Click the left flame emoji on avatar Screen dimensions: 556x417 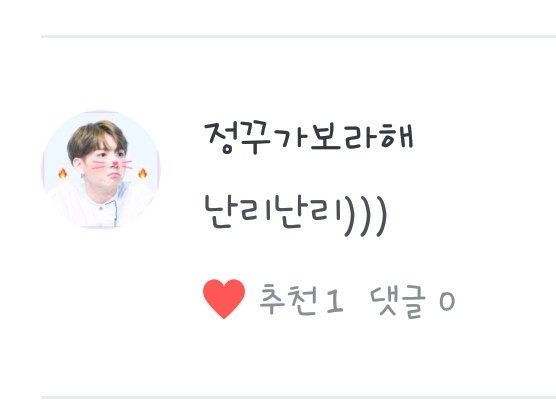pyautogui.click(x=63, y=173)
